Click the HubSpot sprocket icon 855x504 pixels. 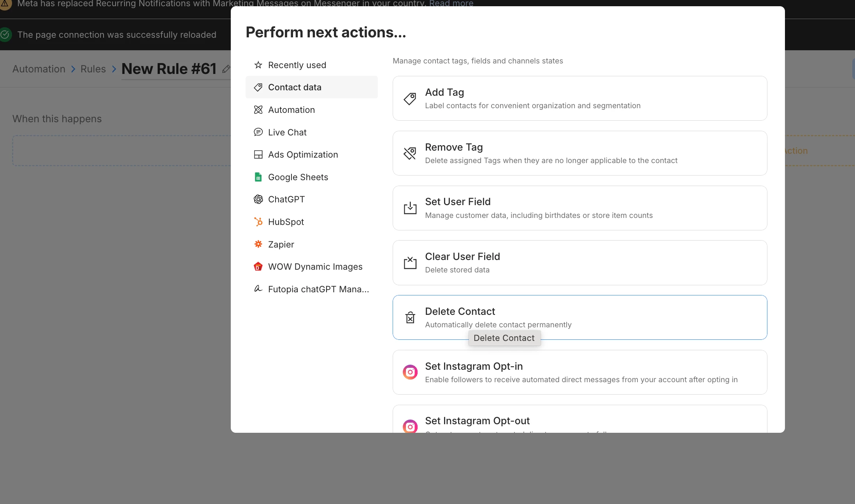click(x=258, y=222)
